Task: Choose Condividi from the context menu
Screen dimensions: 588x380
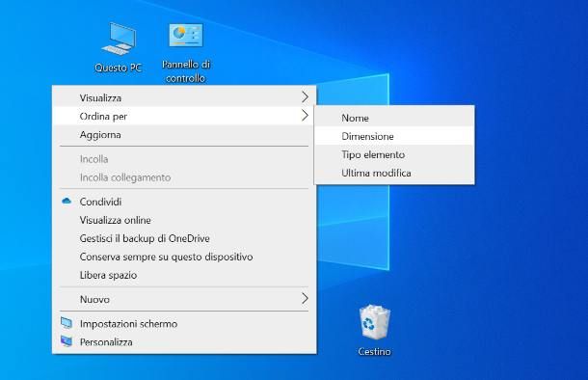Action: click(184, 202)
